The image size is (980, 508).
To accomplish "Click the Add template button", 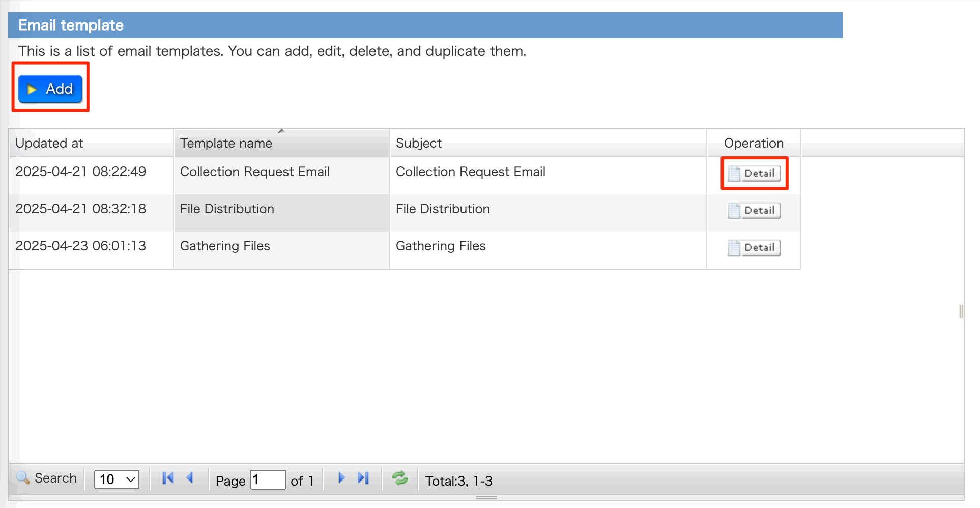I will pos(50,89).
